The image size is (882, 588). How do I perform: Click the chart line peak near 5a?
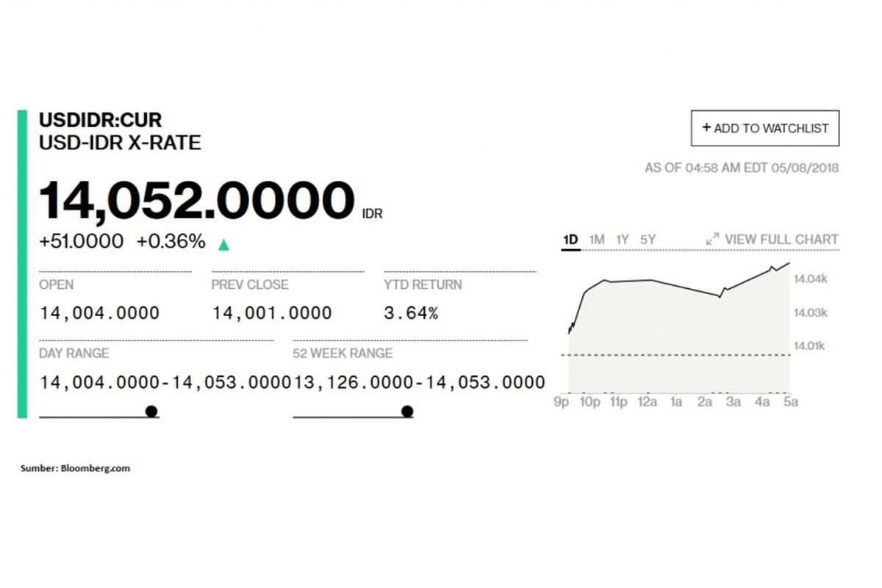click(x=789, y=262)
